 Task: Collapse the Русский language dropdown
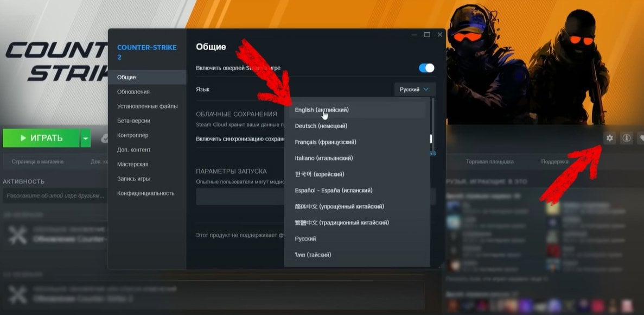coord(415,89)
